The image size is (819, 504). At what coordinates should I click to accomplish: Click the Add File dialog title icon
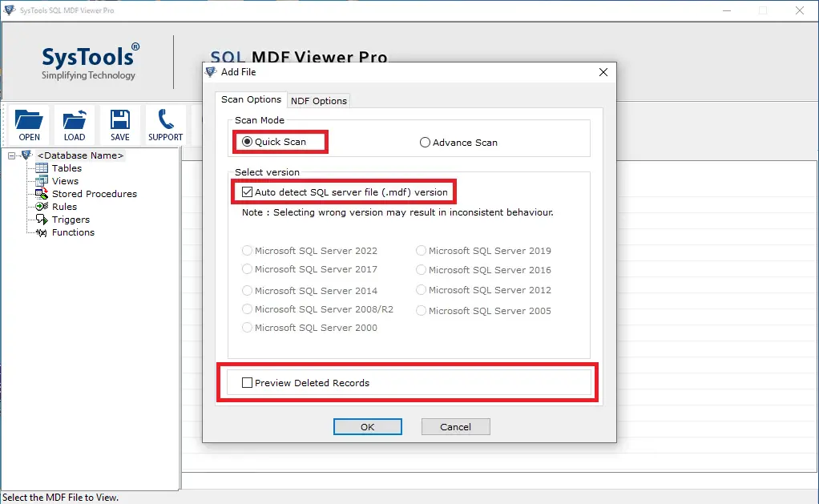coord(211,72)
